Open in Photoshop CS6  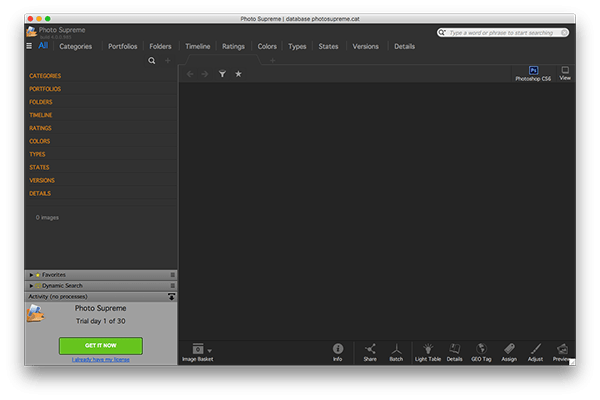click(x=533, y=73)
